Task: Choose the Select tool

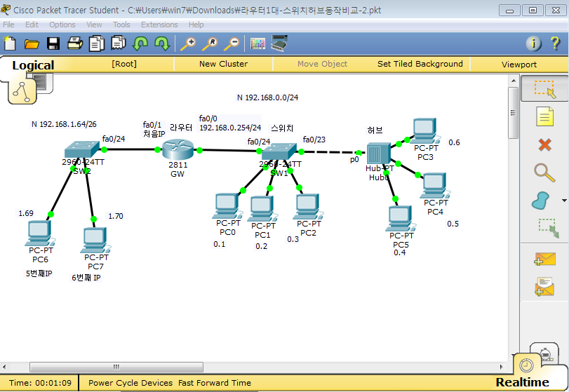Action: [x=544, y=89]
